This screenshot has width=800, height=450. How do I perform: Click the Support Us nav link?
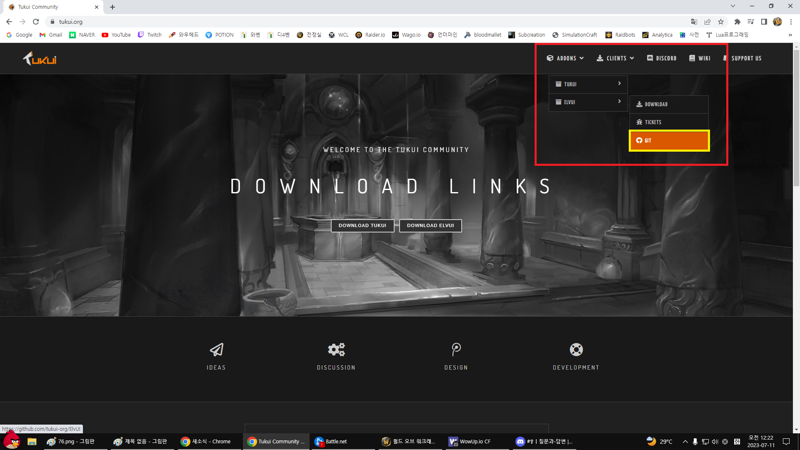click(742, 58)
